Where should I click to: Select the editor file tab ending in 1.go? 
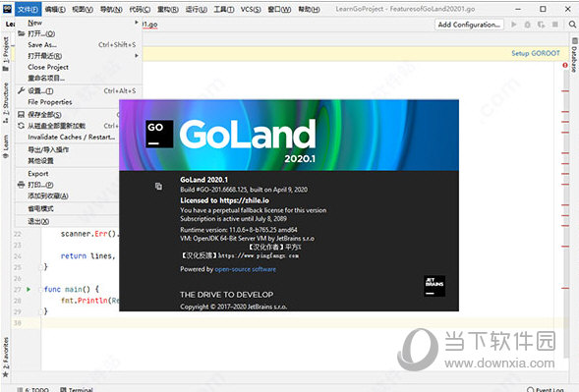pyautogui.click(x=150, y=25)
